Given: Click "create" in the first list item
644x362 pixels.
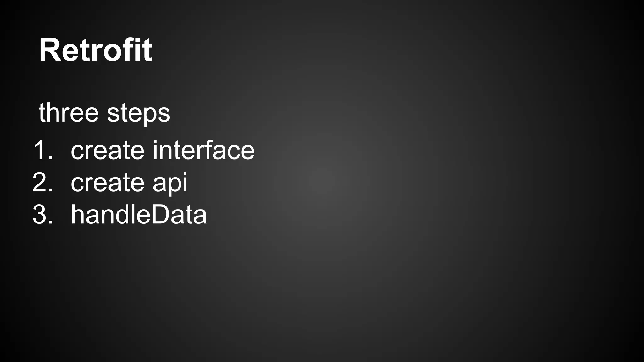Looking at the screenshot, I should 107,150.
